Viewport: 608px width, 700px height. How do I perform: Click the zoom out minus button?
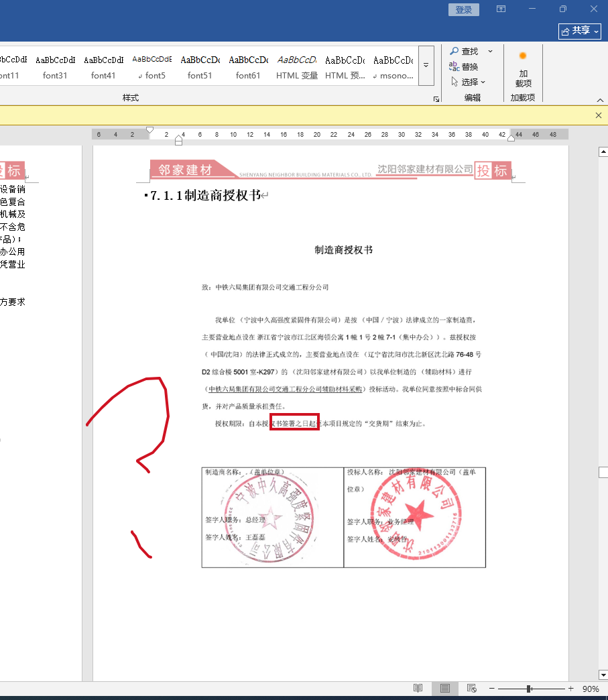coord(491,689)
